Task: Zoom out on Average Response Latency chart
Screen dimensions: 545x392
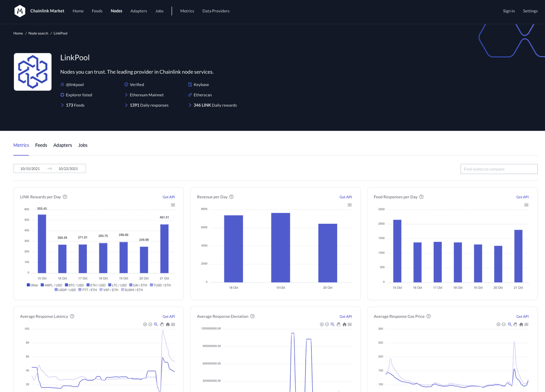Action: pyautogui.click(x=150, y=324)
